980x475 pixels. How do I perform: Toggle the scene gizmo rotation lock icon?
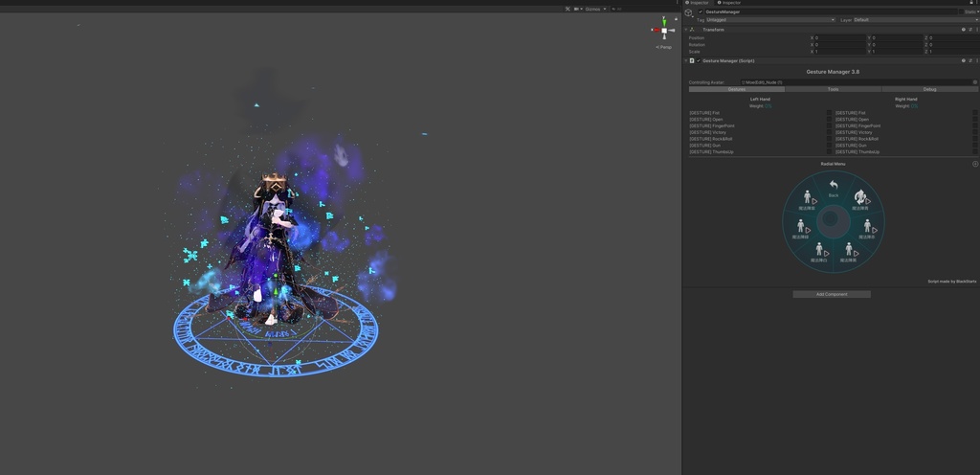point(676,19)
